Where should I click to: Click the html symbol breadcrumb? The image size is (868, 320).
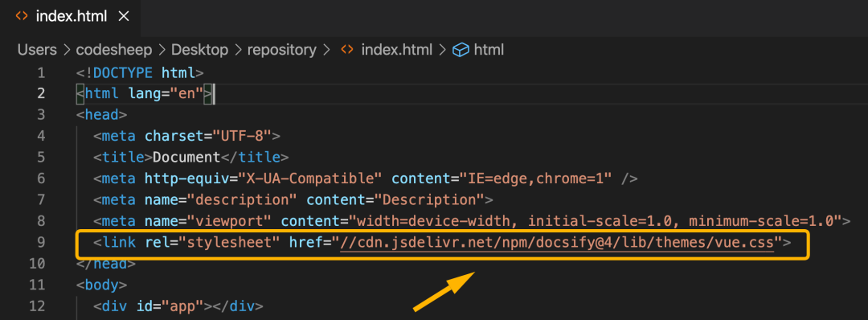pyautogui.click(x=489, y=50)
